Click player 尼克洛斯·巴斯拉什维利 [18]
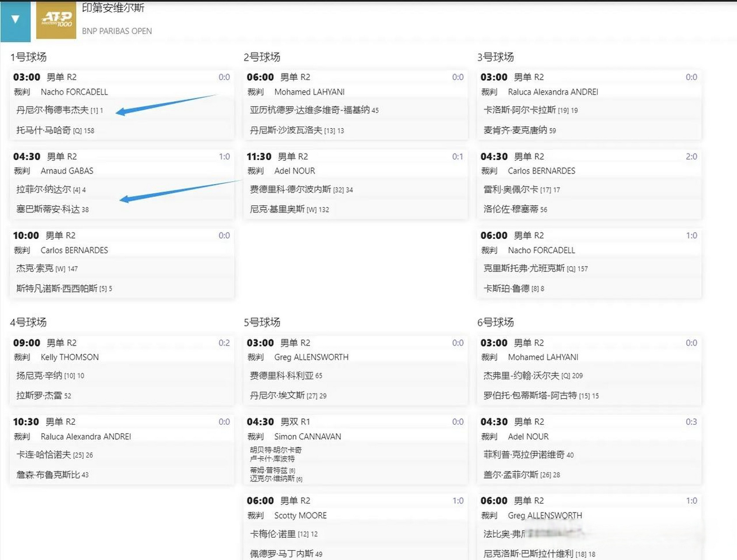 (539, 554)
